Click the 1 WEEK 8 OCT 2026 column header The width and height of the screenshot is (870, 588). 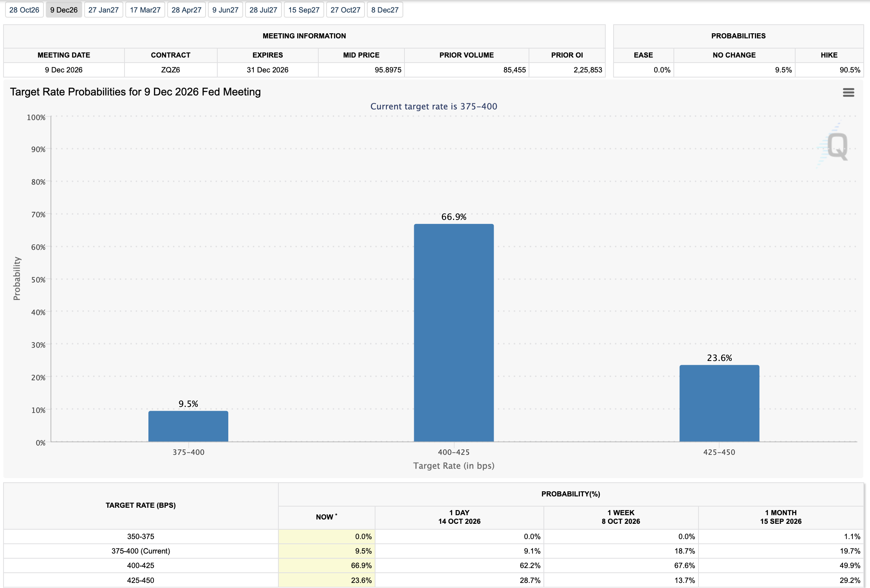[621, 517]
